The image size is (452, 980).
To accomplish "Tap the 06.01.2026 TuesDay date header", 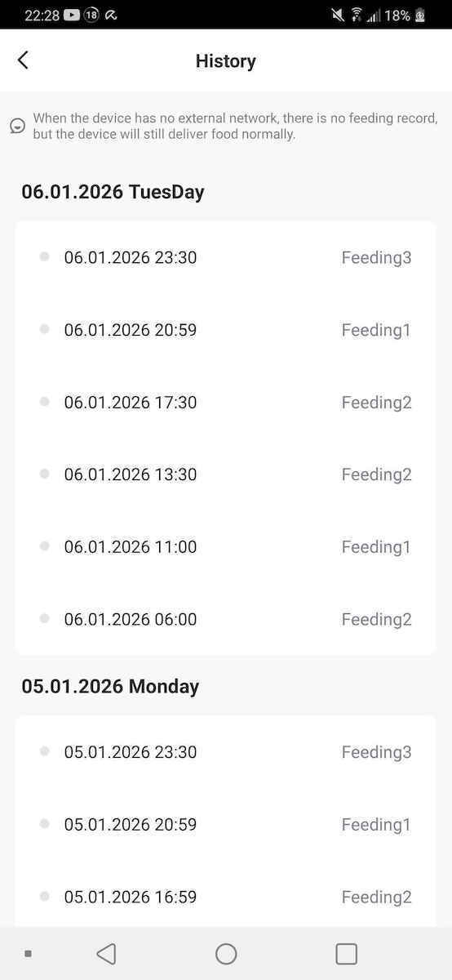I will click(113, 192).
